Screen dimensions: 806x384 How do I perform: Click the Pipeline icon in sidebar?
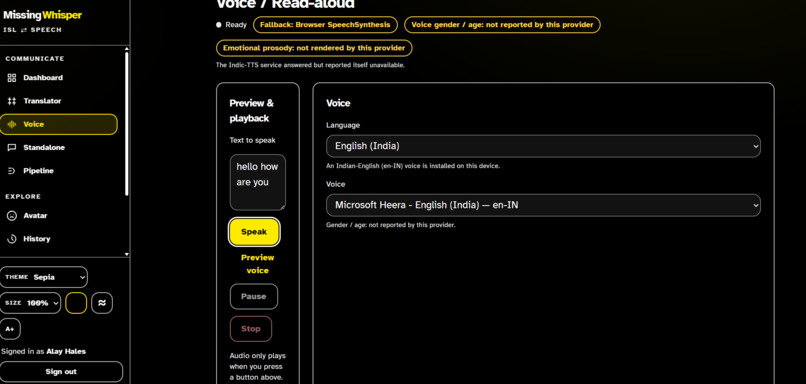tap(12, 171)
